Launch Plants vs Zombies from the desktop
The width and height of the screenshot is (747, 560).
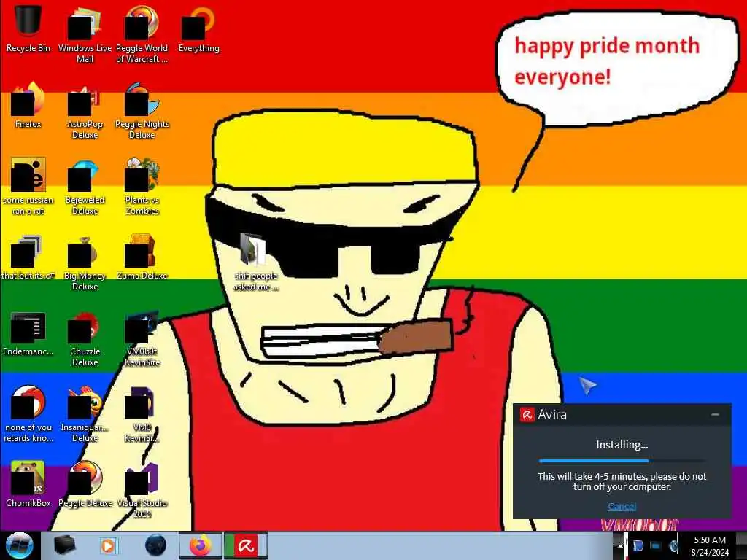pyautogui.click(x=142, y=184)
